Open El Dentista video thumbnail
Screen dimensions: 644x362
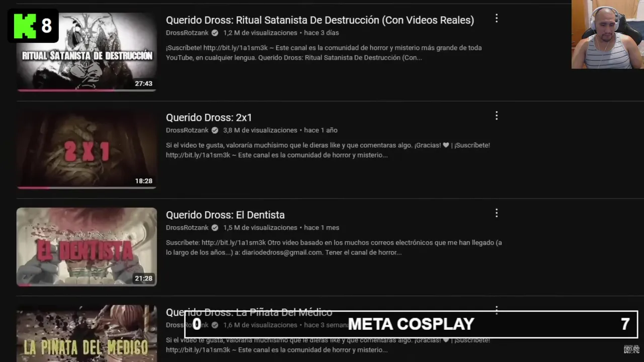(x=87, y=247)
